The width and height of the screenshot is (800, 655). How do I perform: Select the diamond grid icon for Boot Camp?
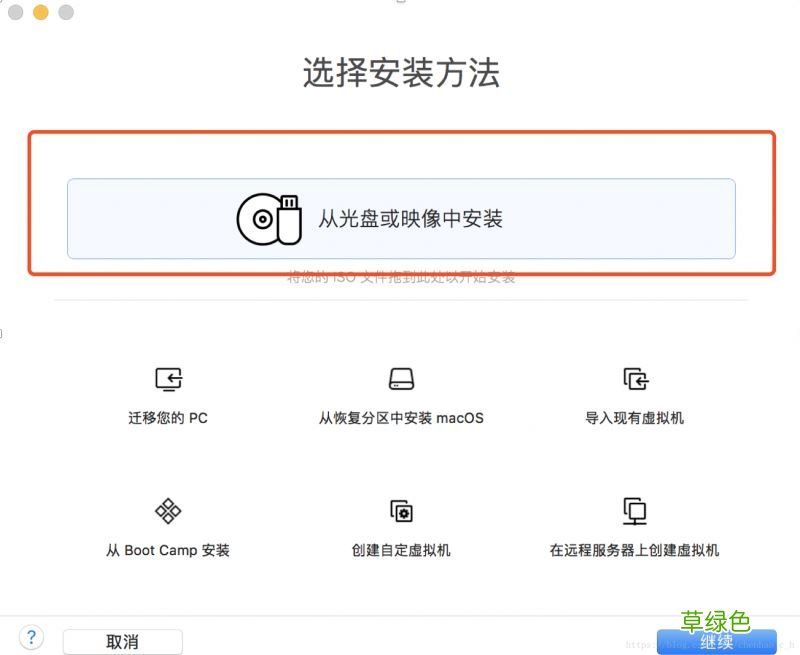pos(167,511)
